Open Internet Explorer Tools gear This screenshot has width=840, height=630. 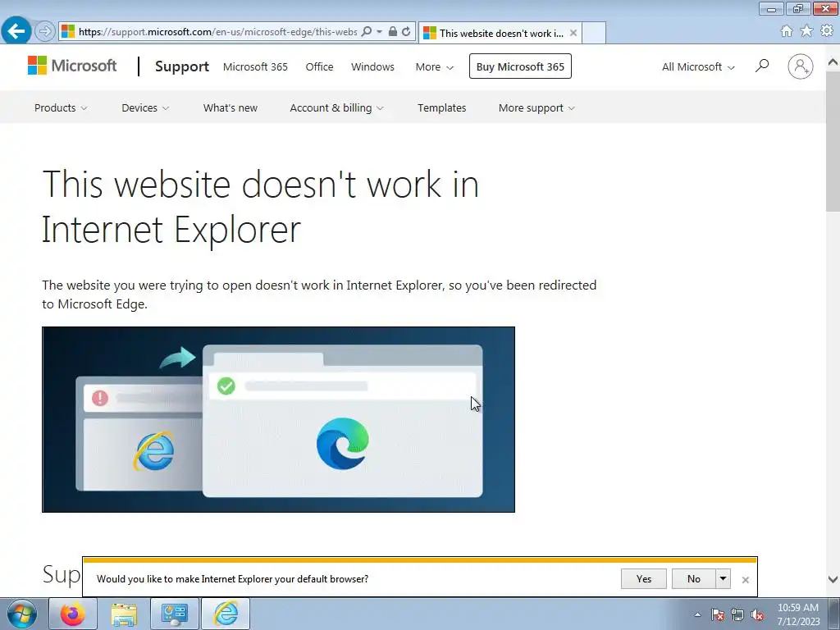pyautogui.click(x=827, y=31)
